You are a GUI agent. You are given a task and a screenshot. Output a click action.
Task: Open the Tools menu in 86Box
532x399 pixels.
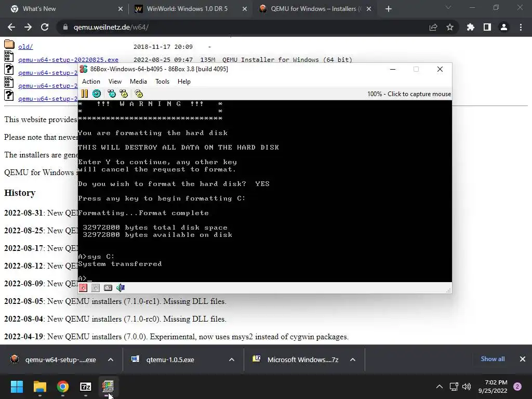click(x=162, y=82)
